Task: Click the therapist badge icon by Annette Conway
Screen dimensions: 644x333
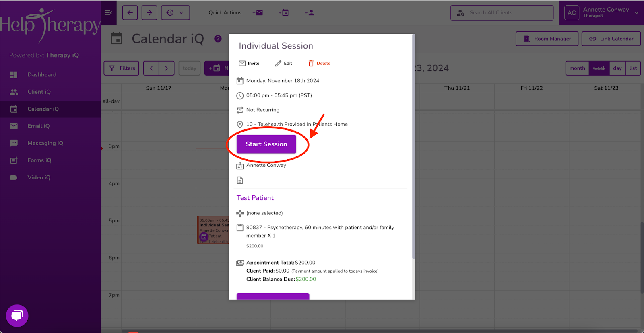Action: pos(240,166)
